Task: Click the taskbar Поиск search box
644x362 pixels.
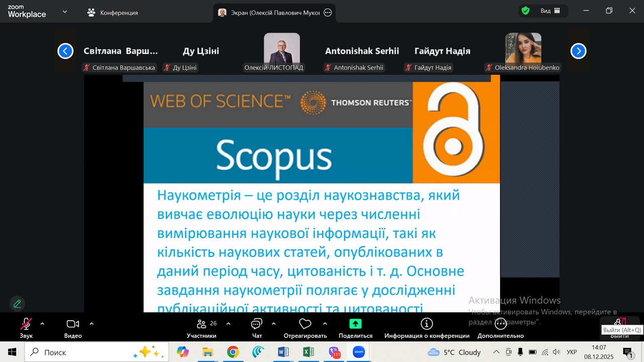Action: [97, 352]
